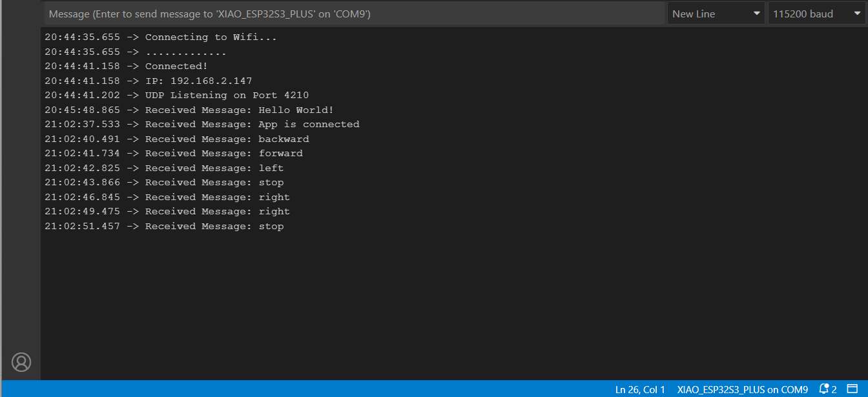This screenshot has height=397, width=868.
Task: Select board XIAO_ESP32S3_PLUS on COM9 in status bar
Action: 742,389
